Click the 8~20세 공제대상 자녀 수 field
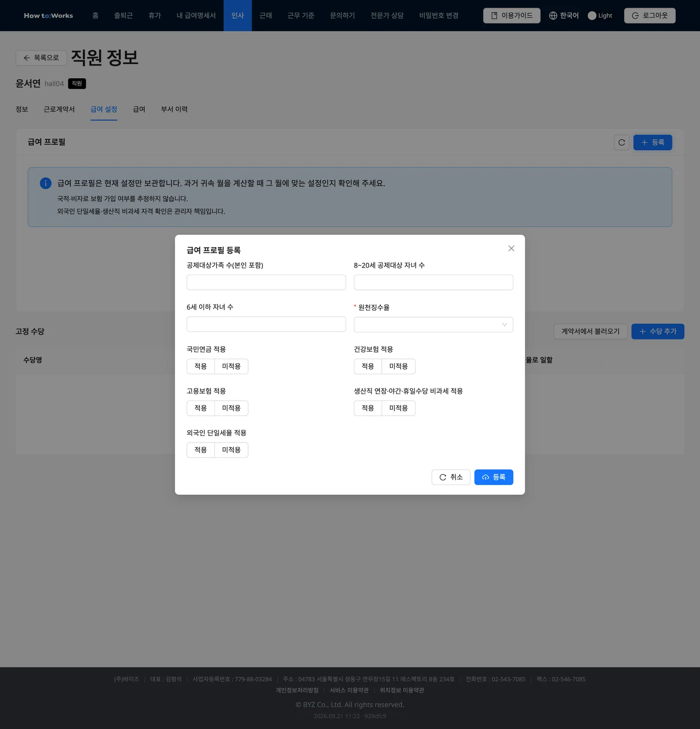Screen dimensions: 700x729 click(x=433, y=283)
